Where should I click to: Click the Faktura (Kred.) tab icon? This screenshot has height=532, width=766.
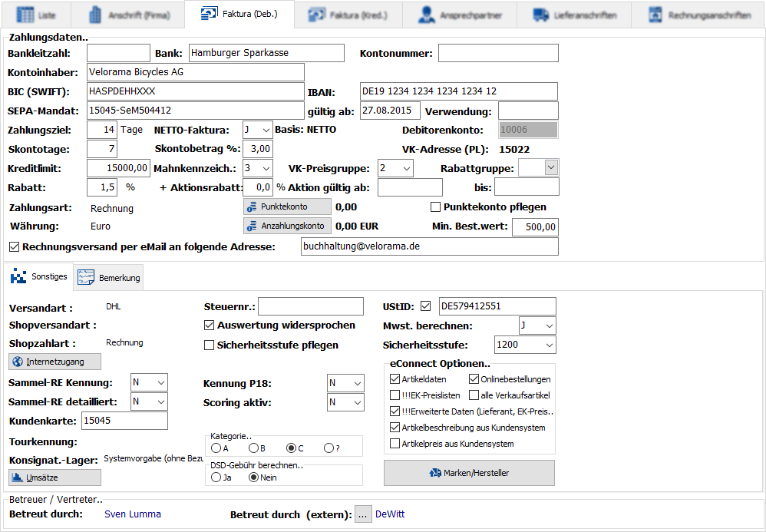click(317, 15)
